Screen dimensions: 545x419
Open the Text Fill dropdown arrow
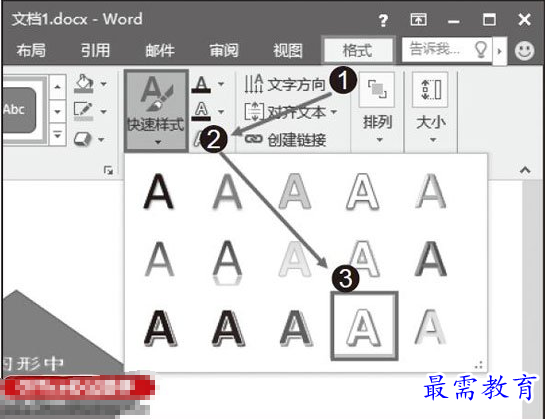[221, 84]
